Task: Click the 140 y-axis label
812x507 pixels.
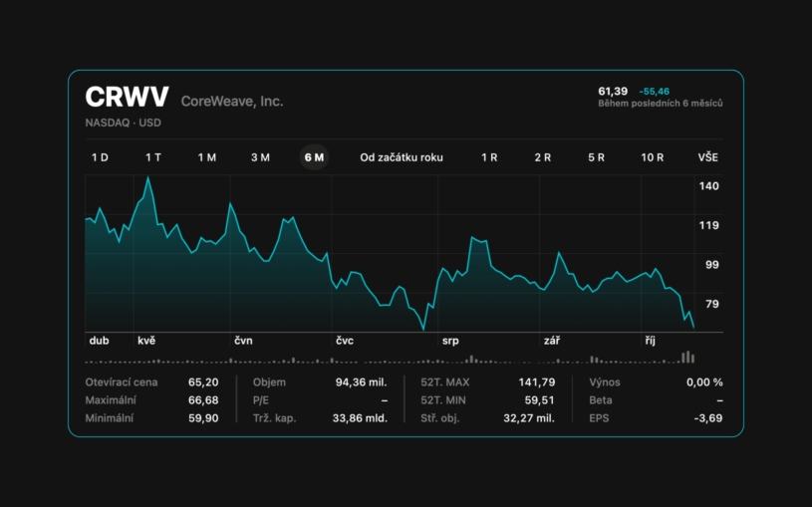Action: 709,186
